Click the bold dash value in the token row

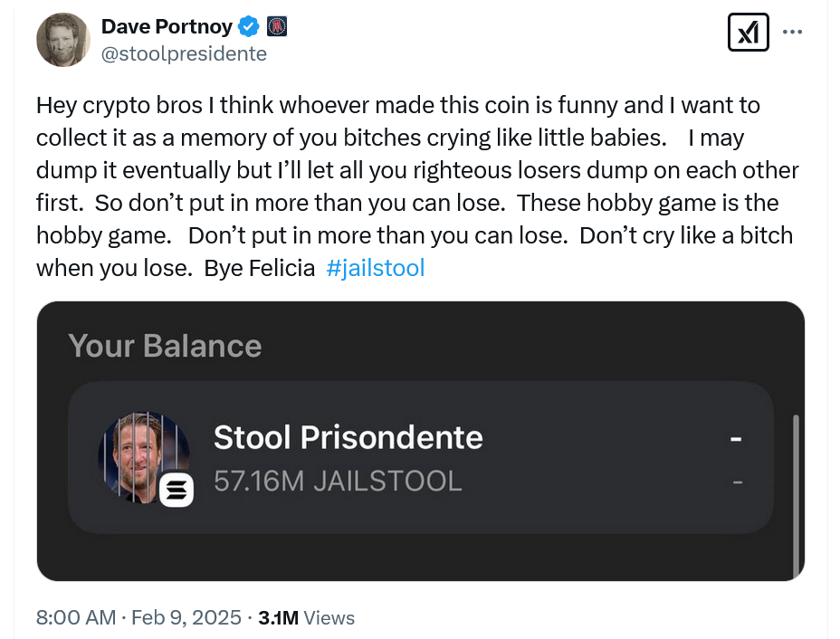coord(736,439)
